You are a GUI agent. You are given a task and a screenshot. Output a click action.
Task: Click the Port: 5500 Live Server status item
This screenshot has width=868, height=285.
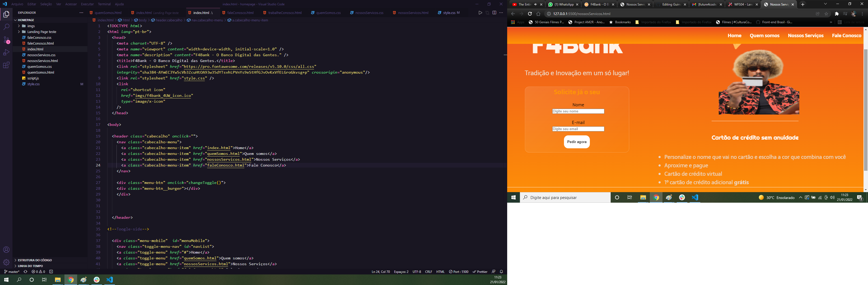click(459, 272)
